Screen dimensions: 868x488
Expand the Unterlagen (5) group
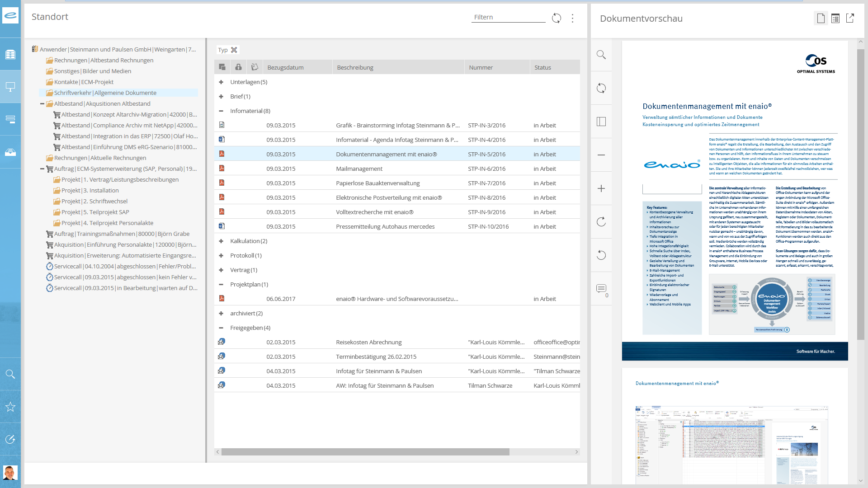(x=221, y=82)
